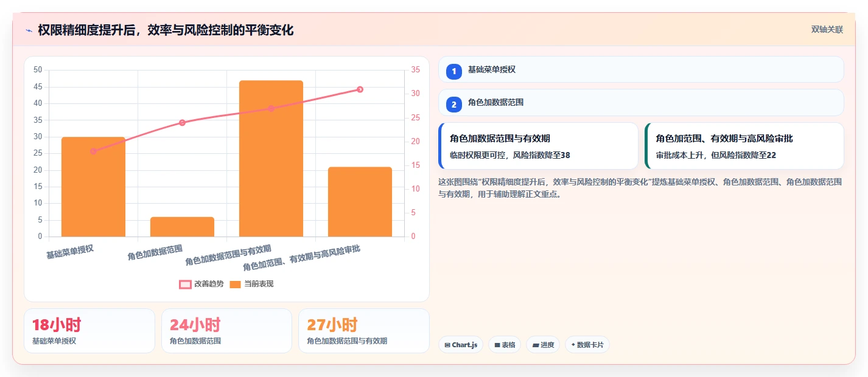868x377 pixels.
Task: Click x-axis label 角色加数据范围与有效期
Action: 228,255
